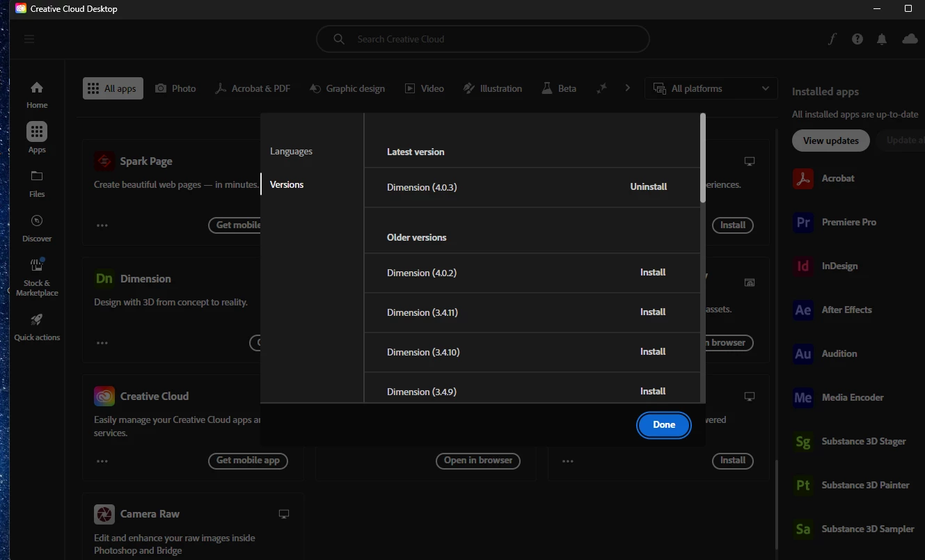Open the notifications bell icon

882,39
